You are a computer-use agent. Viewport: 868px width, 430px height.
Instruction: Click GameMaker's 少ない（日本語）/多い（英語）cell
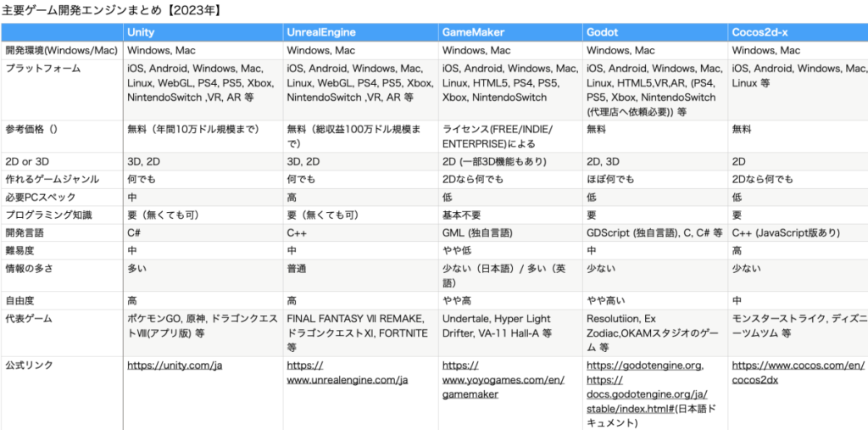pyautogui.click(x=510, y=276)
